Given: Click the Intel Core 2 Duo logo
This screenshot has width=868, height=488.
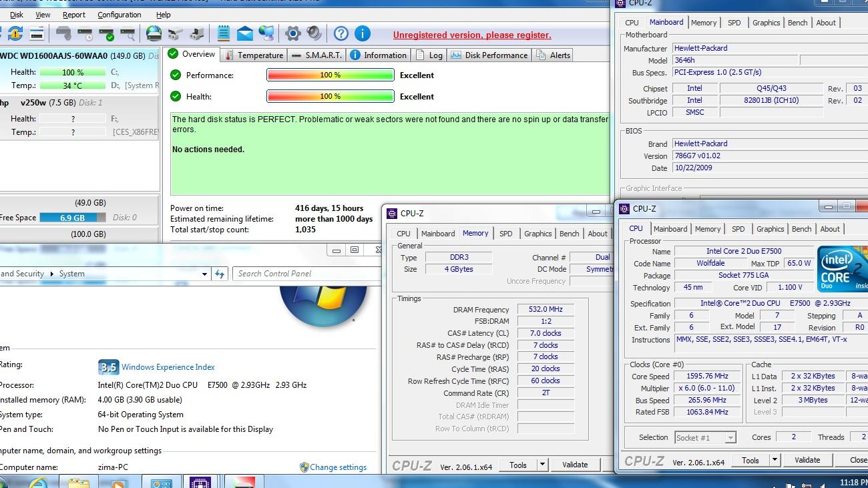Looking at the screenshot, I should point(842,270).
